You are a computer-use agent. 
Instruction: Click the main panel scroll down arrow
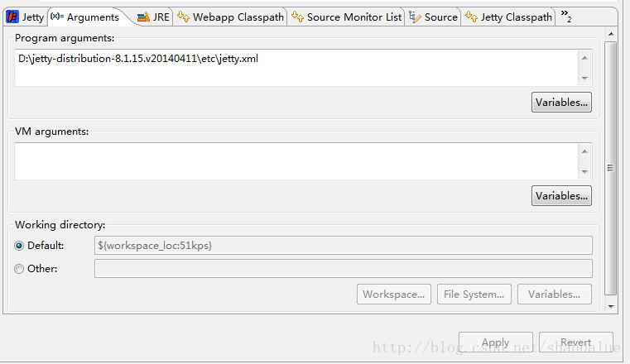(611, 307)
